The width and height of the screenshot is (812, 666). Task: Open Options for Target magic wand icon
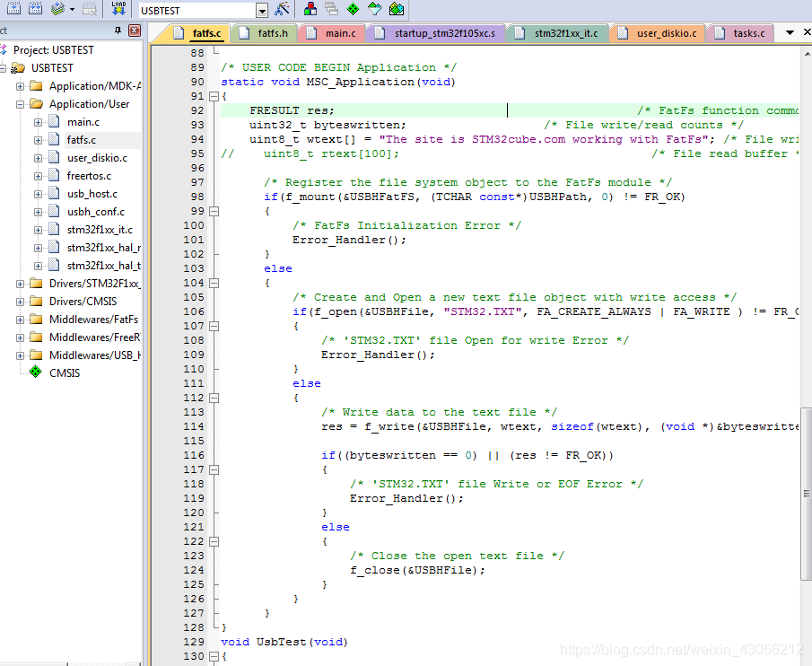click(283, 8)
